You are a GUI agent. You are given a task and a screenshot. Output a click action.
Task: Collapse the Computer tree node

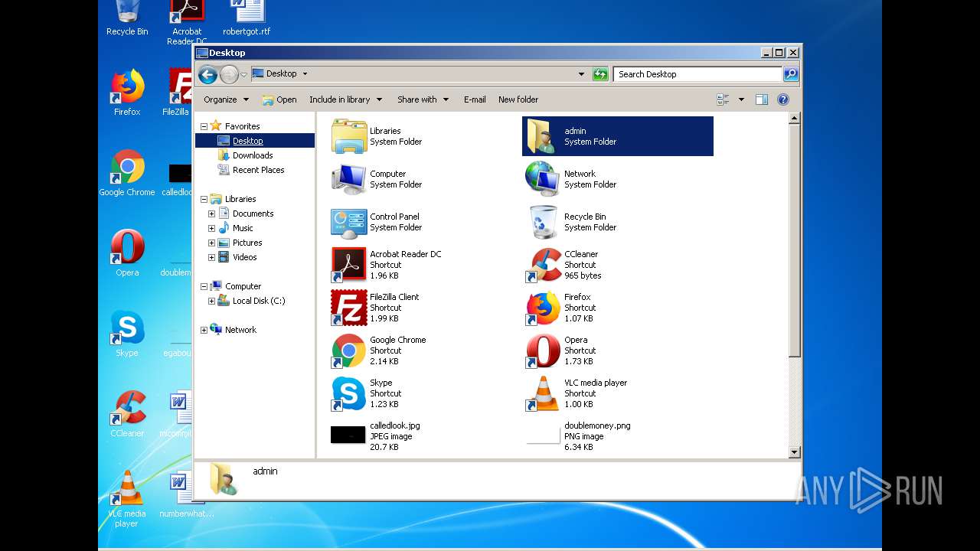[x=204, y=286]
